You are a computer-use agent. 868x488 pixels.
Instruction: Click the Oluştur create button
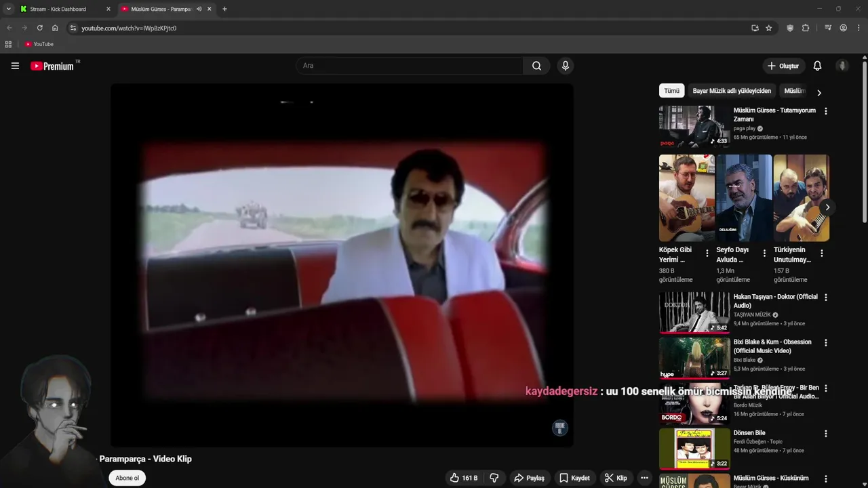coord(783,66)
